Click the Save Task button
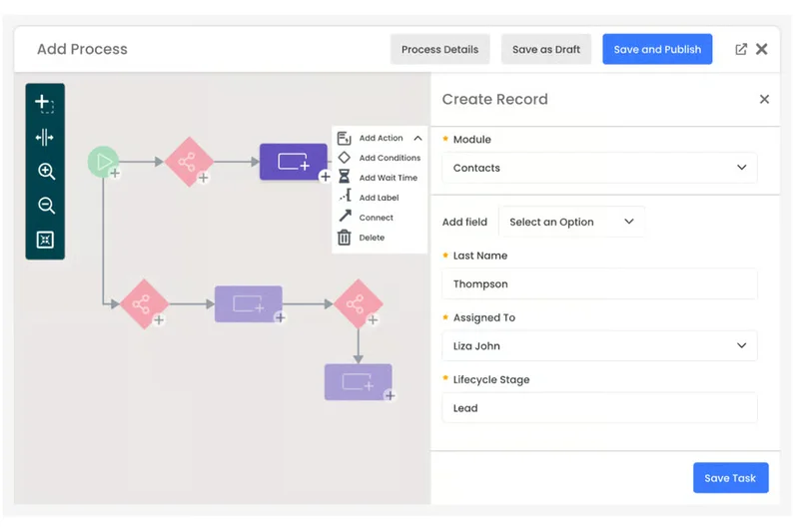 (730, 477)
